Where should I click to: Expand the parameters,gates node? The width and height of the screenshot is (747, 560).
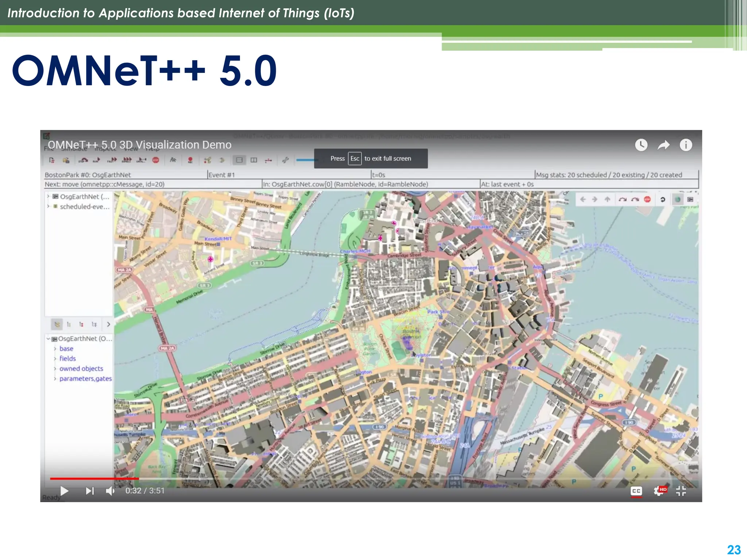click(x=55, y=379)
